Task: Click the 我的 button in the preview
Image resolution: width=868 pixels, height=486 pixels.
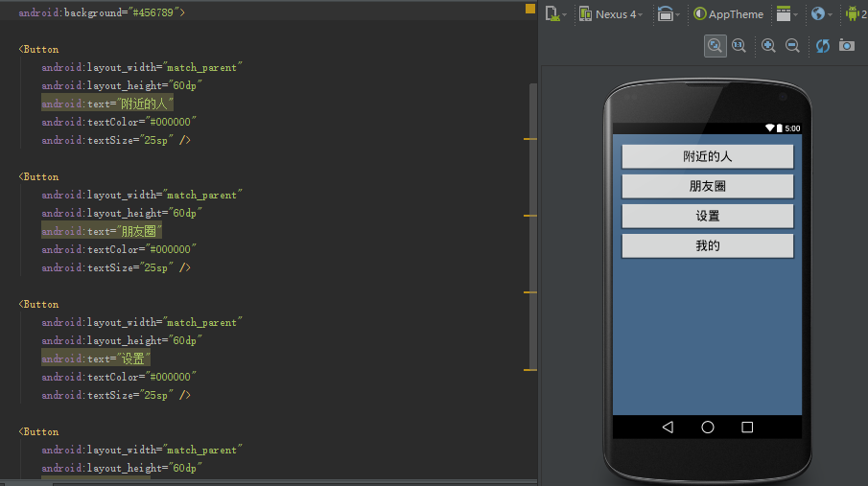Action: pos(708,246)
